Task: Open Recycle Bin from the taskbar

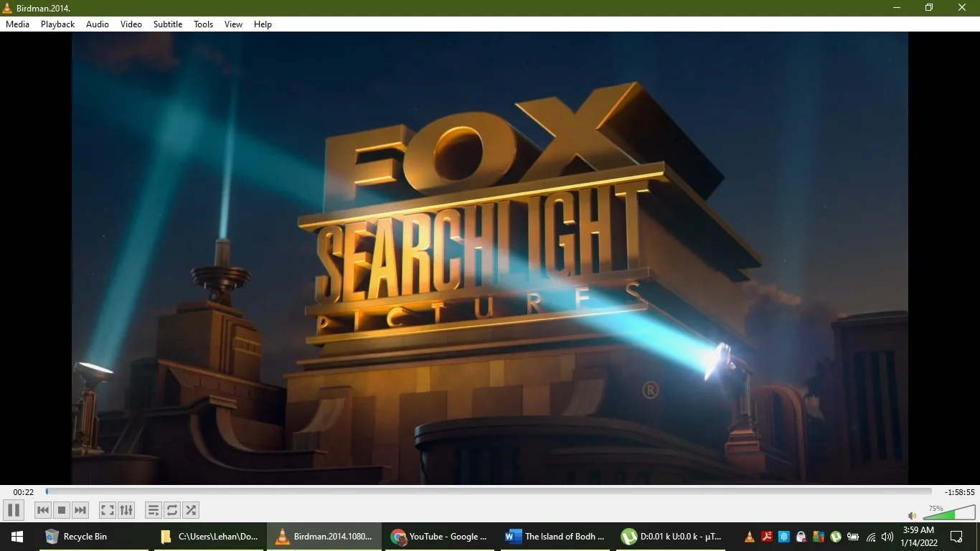Action: pos(93,537)
